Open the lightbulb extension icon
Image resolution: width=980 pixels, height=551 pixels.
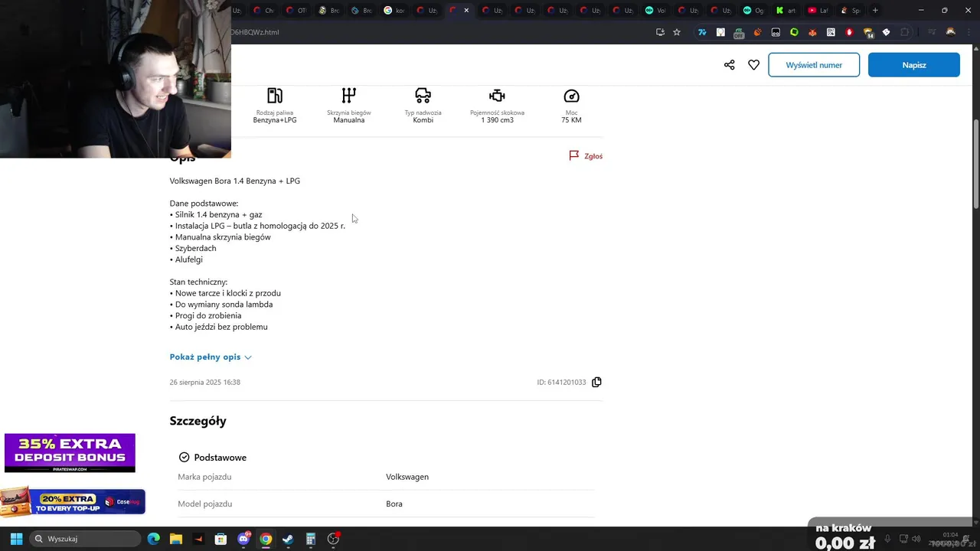coord(720,32)
